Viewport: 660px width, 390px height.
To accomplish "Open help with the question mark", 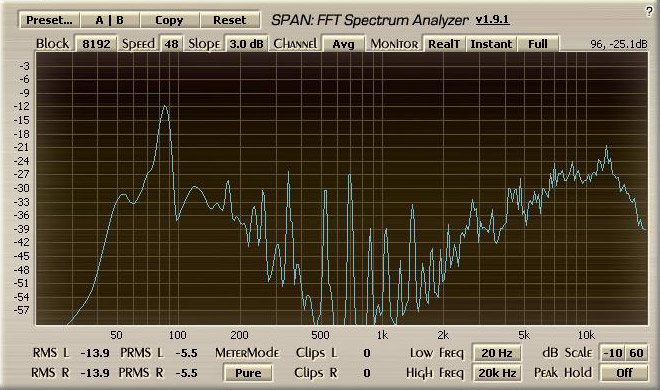I will [x=649, y=11].
